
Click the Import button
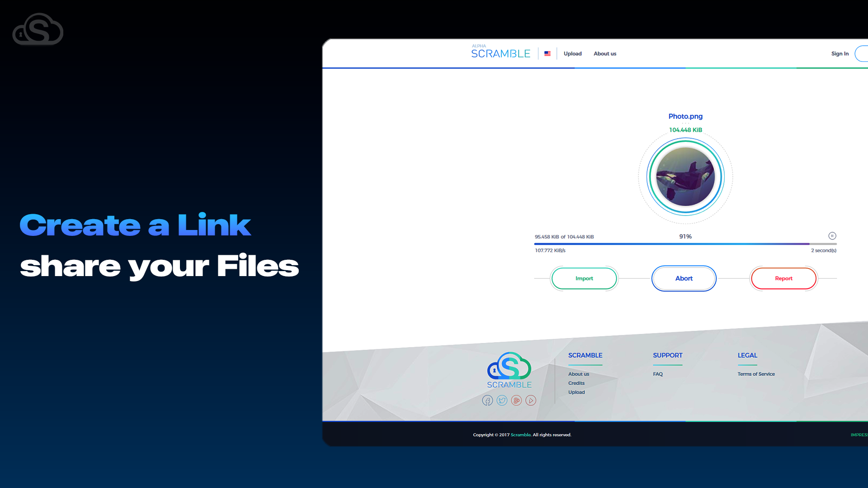[x=584, y=278]
